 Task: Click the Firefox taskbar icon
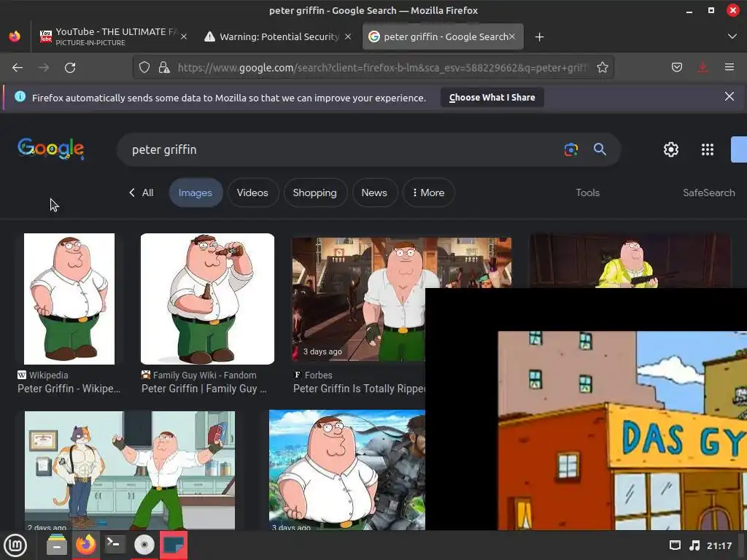tap(86, 545)
